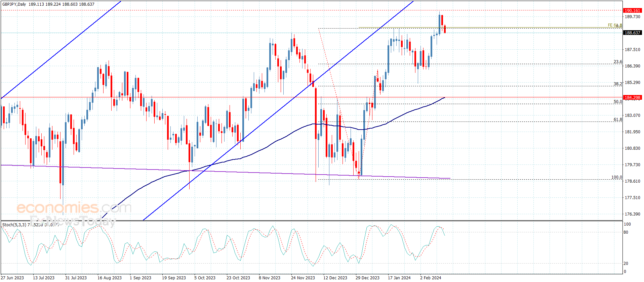Click the 2 Feb 2024 date marker

(431, 278)
